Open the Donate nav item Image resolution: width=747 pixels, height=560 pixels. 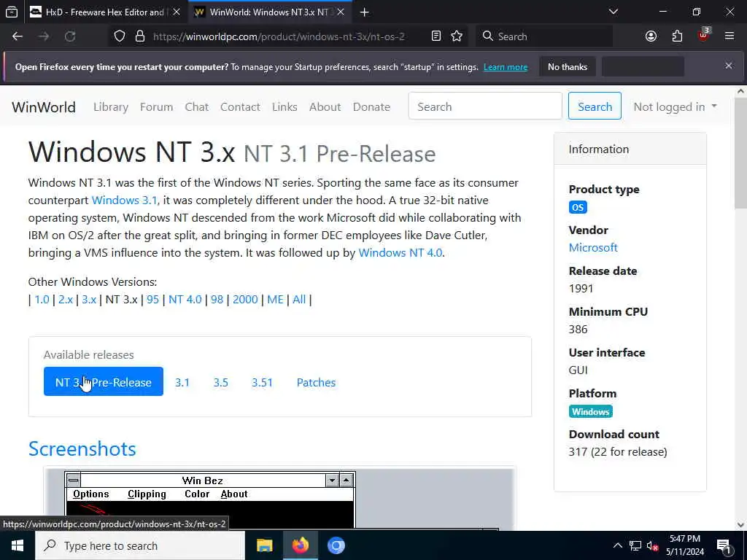(371, 106)
